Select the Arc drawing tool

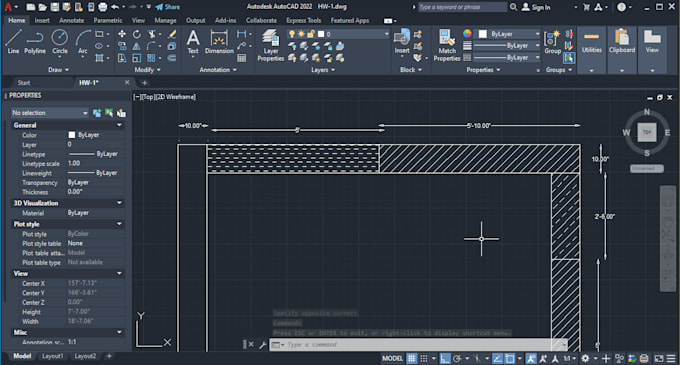pos(83,42)
